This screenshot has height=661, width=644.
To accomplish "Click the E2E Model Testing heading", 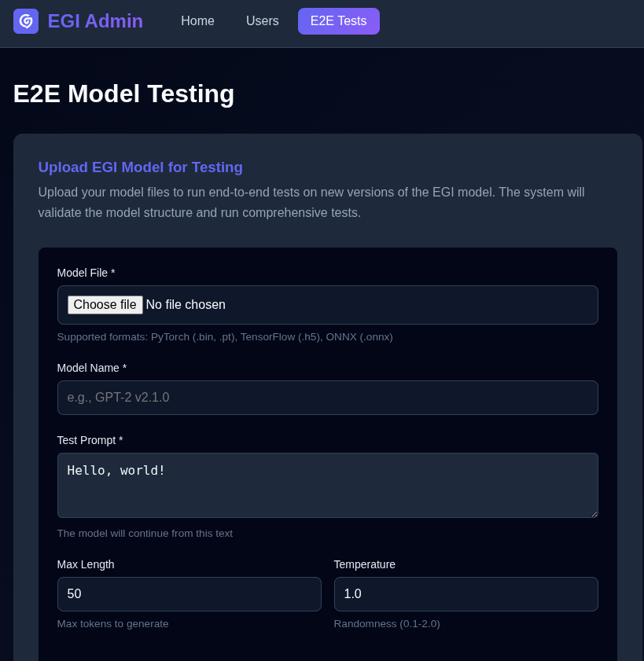I will tap(123, 94).
